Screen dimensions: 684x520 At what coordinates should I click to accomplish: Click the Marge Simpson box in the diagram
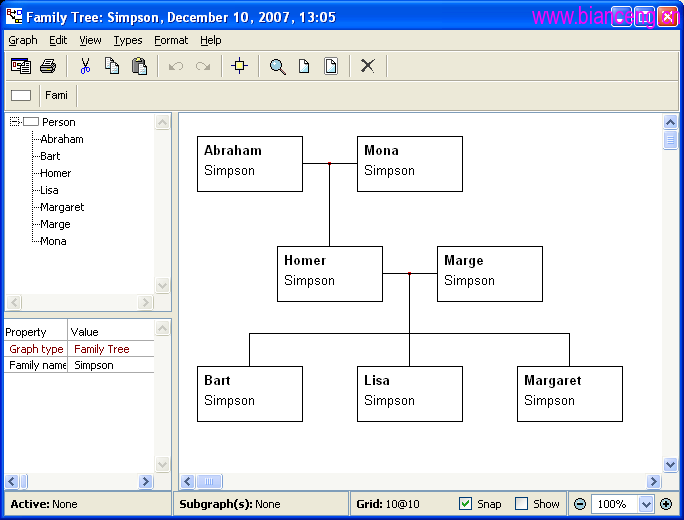(x=490, y=274)
